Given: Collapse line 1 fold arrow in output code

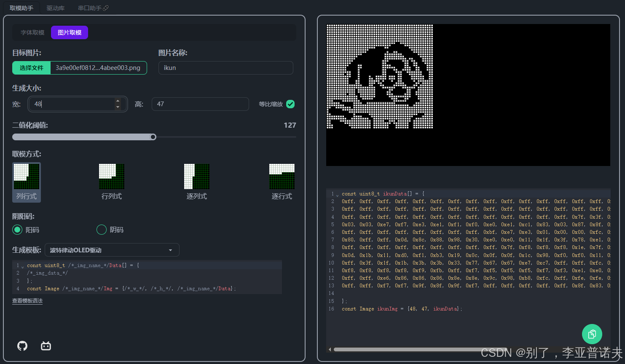Looking at the screenshot, I should pyautogui.click(x=338, y=195).
